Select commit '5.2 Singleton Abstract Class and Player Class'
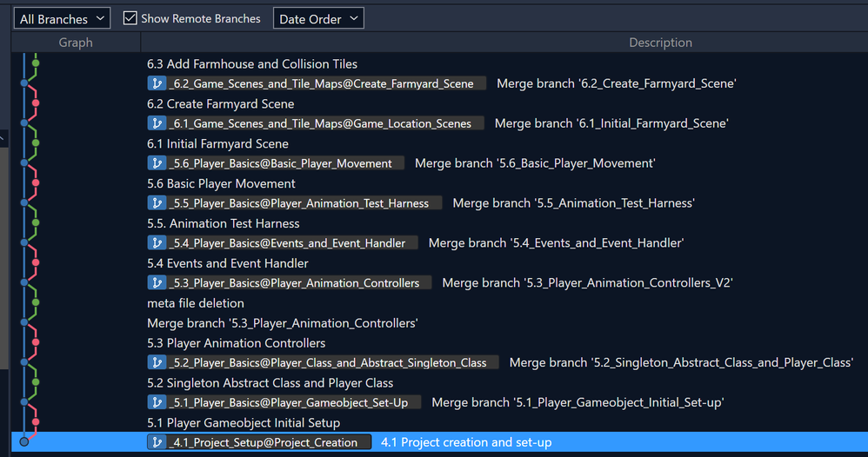This screenshot has width=868, height=457. pyautogui.click(x=270, y=382)
